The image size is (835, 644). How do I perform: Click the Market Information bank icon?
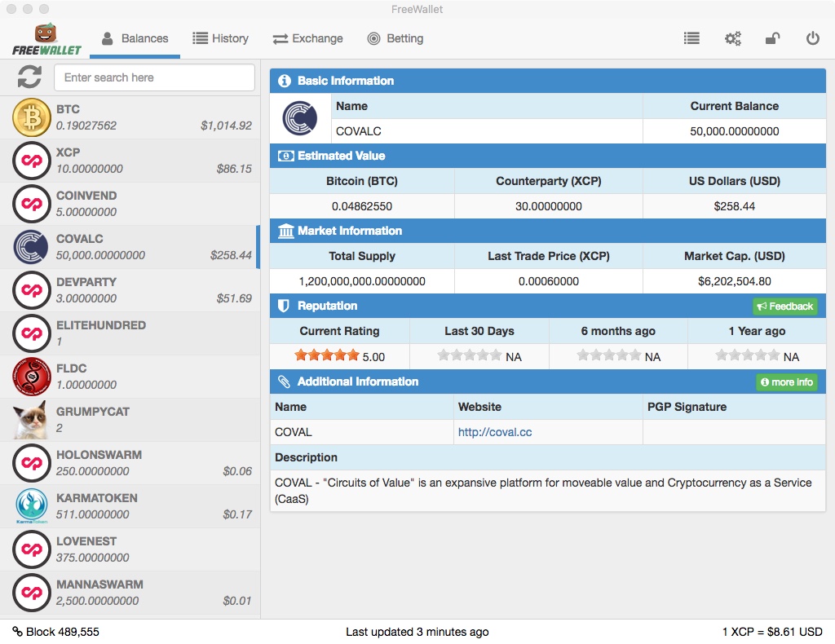click(x=286, y=231)
